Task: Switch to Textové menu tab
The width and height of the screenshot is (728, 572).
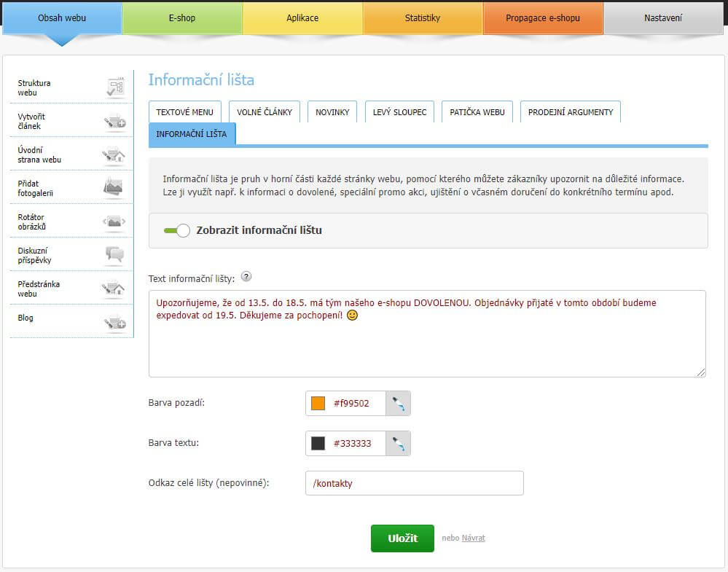Action: 185,112
